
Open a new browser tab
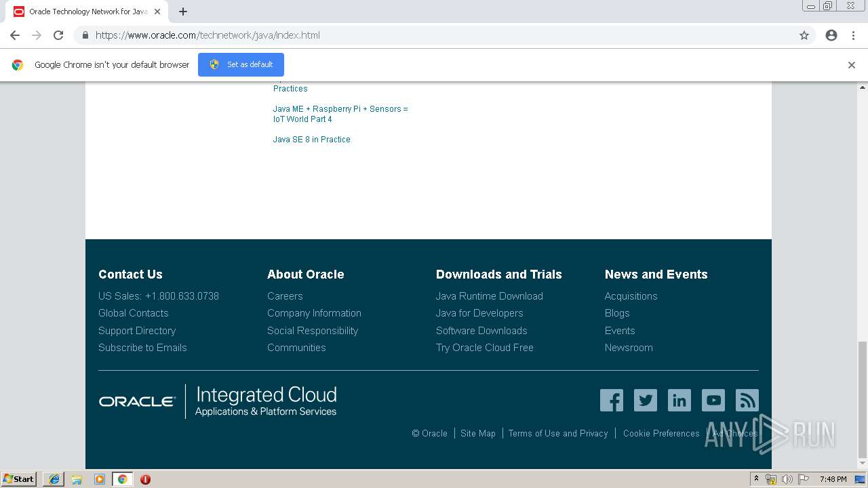point(183,12)
